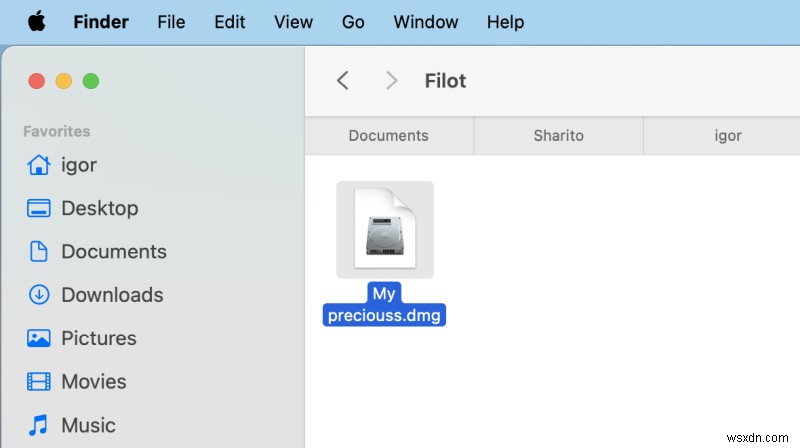The height and width of the screenshot is (448, 800).
Task: Open the Finder menu
Action: click(101, 22)
